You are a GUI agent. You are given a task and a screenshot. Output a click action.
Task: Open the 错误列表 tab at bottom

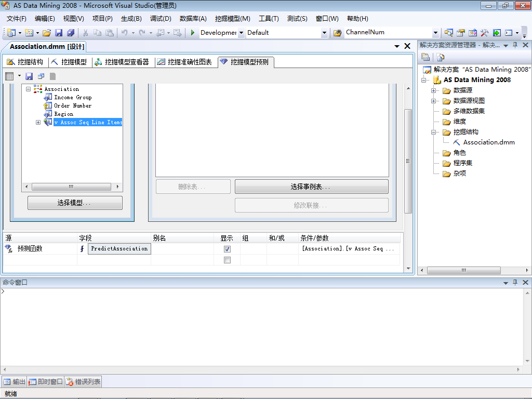[x=83, y=382]
